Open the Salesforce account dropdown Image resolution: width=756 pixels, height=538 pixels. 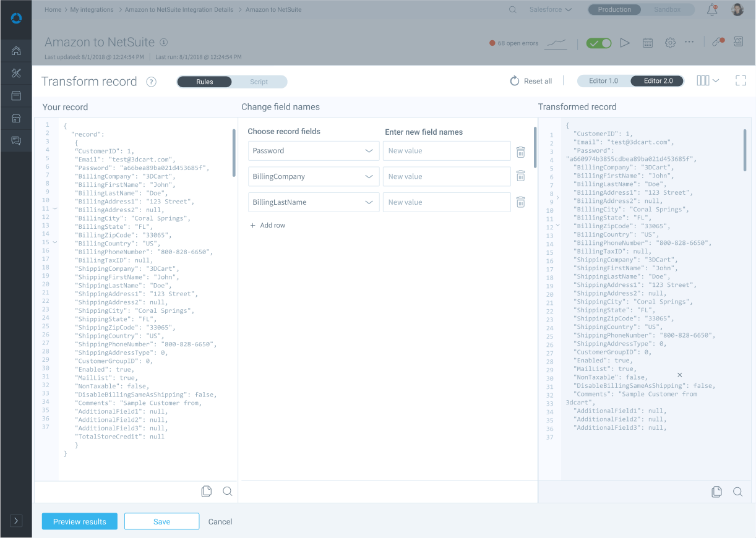tap(550, 10)
